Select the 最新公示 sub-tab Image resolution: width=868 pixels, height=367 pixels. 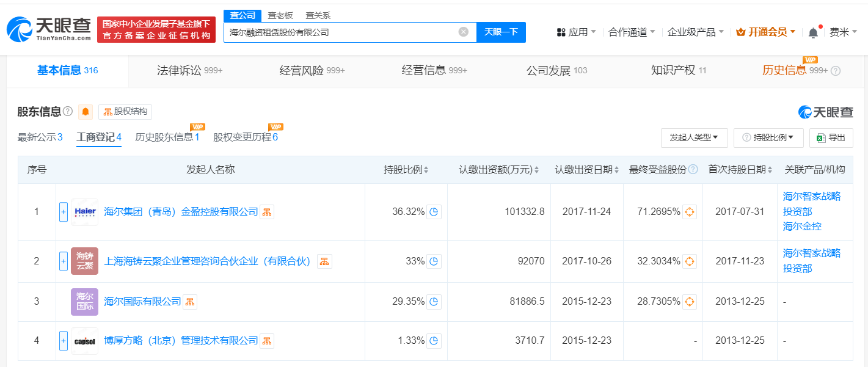click(40, 137)
